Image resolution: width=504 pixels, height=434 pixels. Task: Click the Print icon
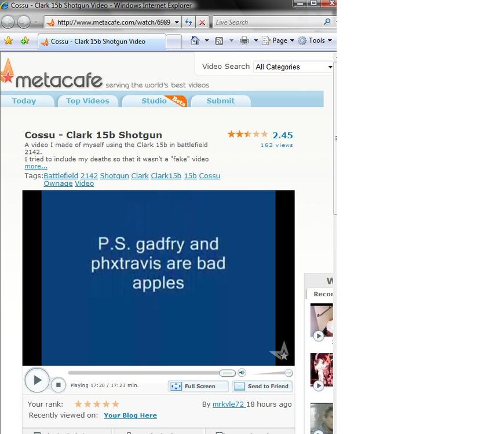(x=244, y=41)
